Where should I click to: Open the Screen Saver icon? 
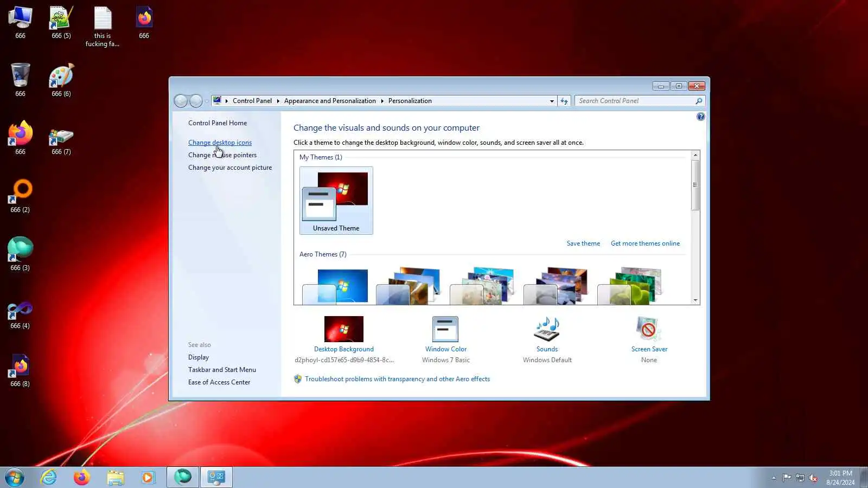coord(649,329)
